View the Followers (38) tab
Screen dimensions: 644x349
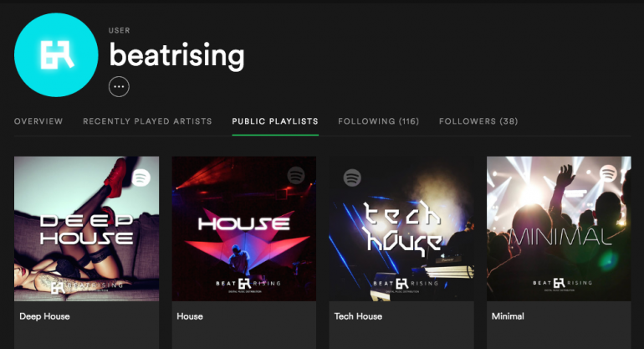pyautogui.click(x=478, y=121)
